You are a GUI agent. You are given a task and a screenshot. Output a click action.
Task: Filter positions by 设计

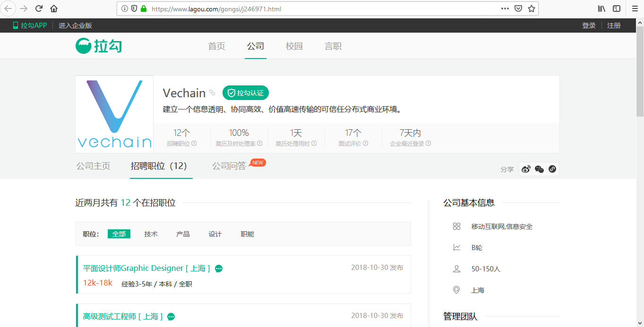pos(215,234)
